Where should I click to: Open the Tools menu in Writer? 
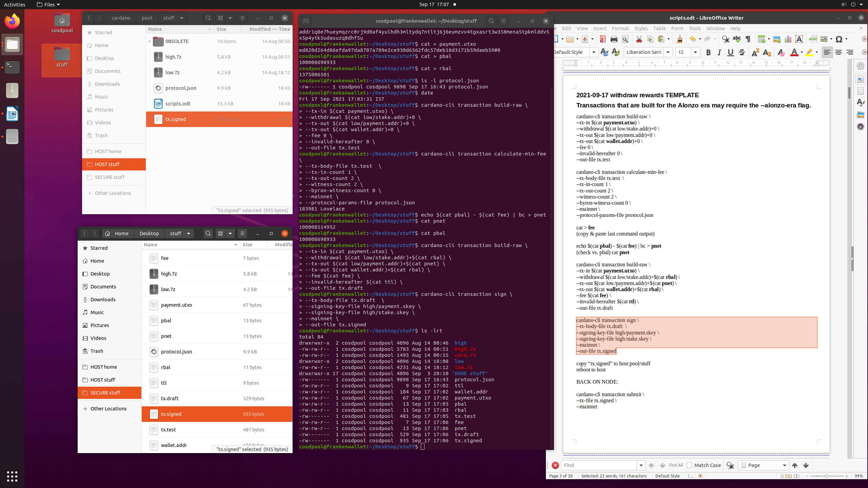(695, 28)
